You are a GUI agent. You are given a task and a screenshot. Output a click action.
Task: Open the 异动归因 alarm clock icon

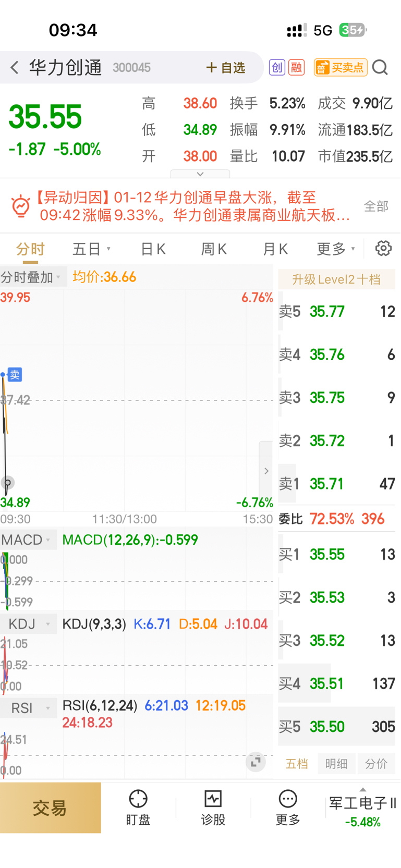[x=21, y=206]
